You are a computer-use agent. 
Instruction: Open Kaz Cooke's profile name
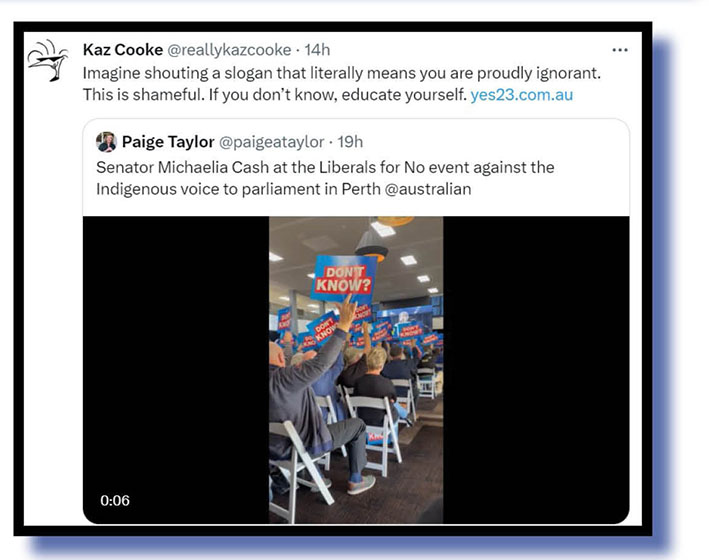[x=123, y=50]
